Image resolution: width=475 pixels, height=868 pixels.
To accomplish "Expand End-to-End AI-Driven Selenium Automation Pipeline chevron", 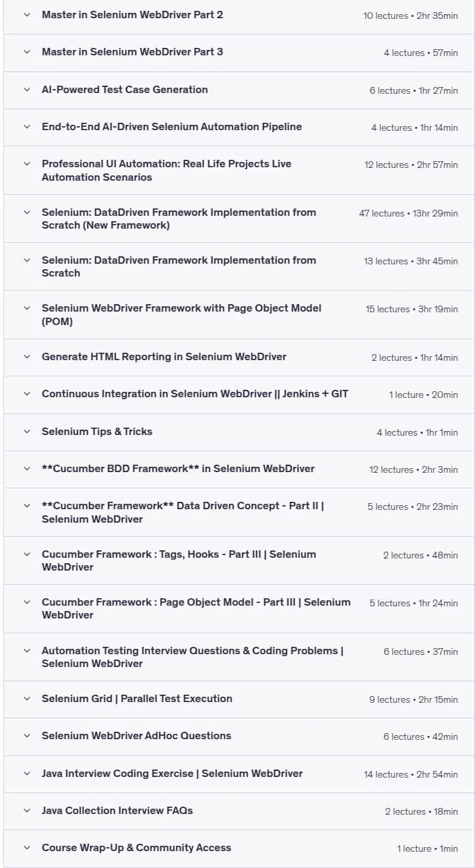I will tap(27, 126).
